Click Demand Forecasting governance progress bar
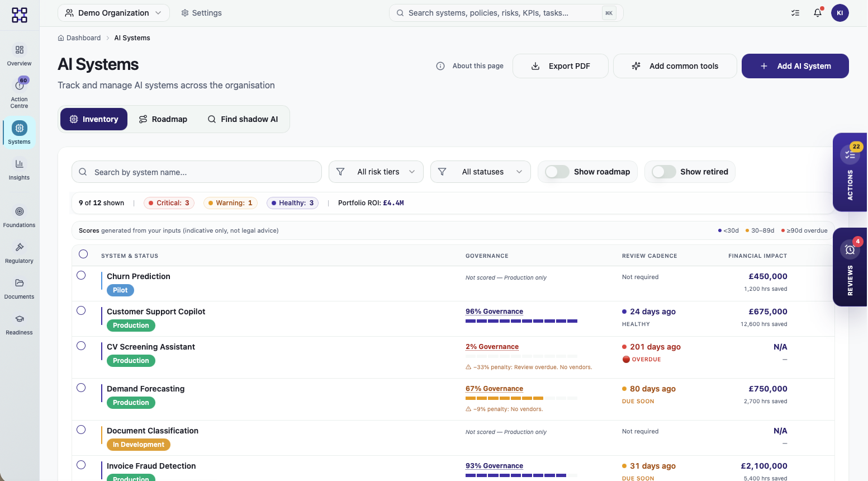 click(x=521, y=398)
